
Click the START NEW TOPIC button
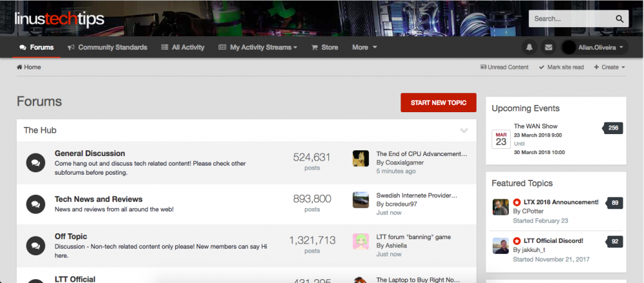click(438, 103)
